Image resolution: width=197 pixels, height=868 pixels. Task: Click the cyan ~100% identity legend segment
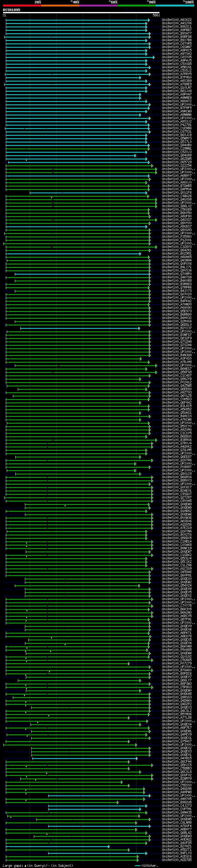tap(175, 6)
